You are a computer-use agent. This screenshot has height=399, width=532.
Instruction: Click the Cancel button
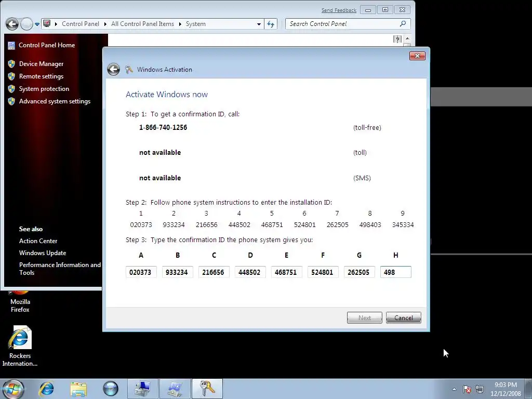pyautogui.click(x=403, y=318)
